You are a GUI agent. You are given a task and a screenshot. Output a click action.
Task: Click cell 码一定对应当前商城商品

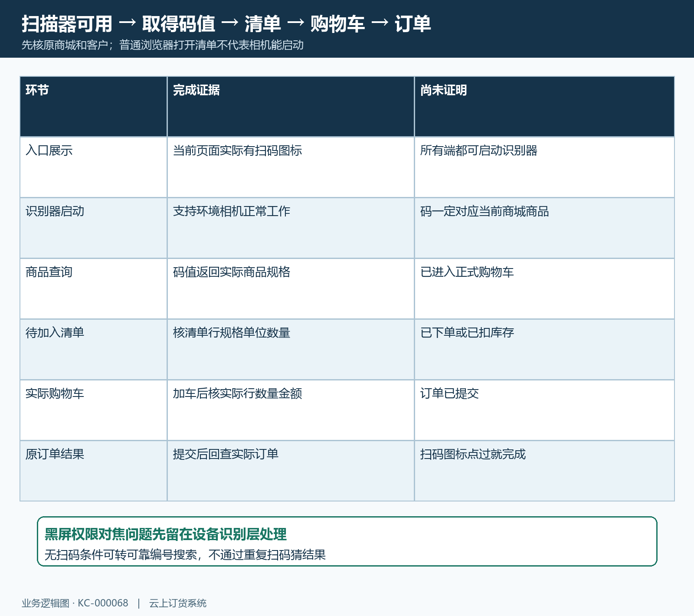coord(544,228)
